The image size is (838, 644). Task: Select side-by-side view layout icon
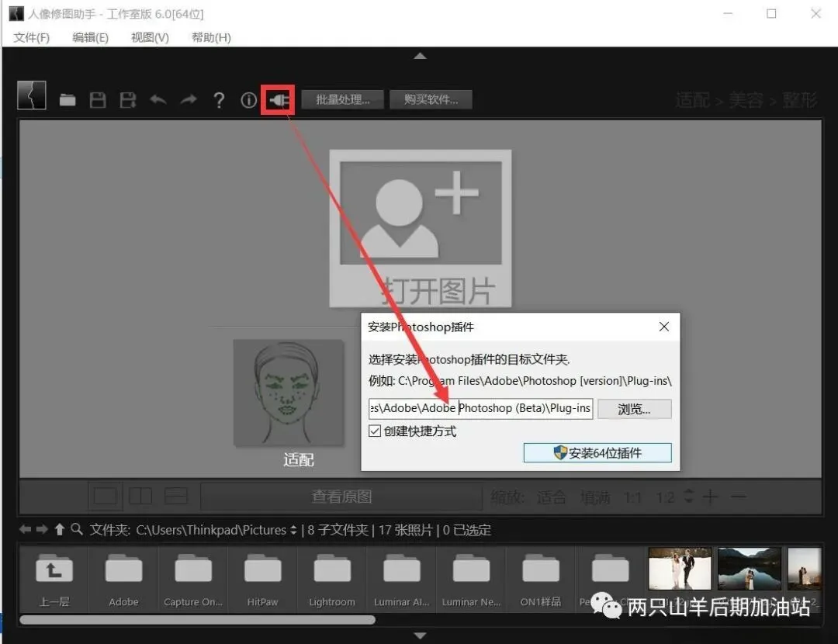[x=140, y=497]
